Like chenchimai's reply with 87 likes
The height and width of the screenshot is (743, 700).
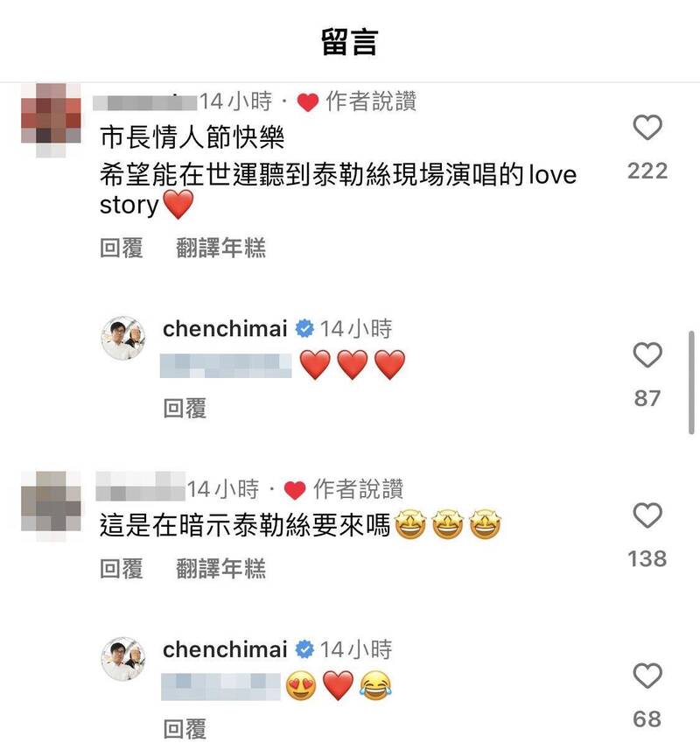pyautogui.click(x=647, y=354)
